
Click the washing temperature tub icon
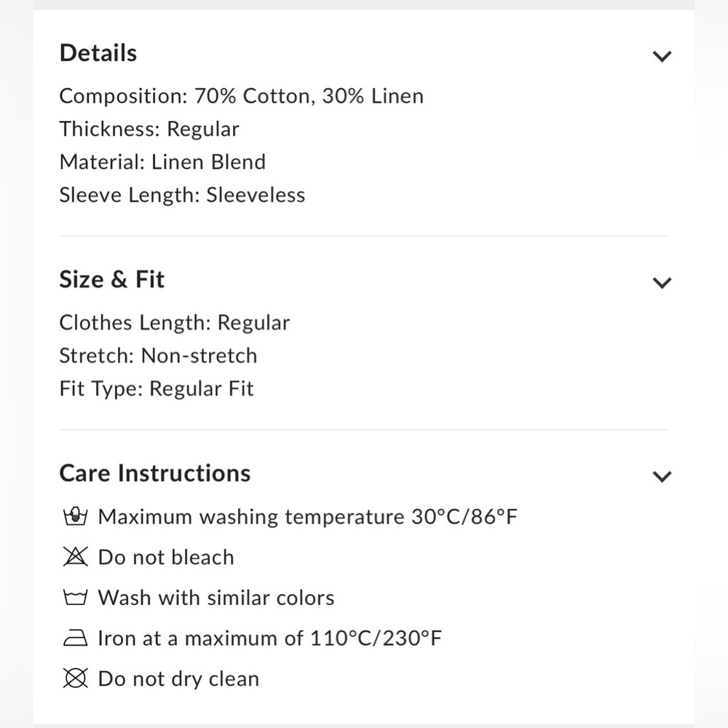point(75,516)
